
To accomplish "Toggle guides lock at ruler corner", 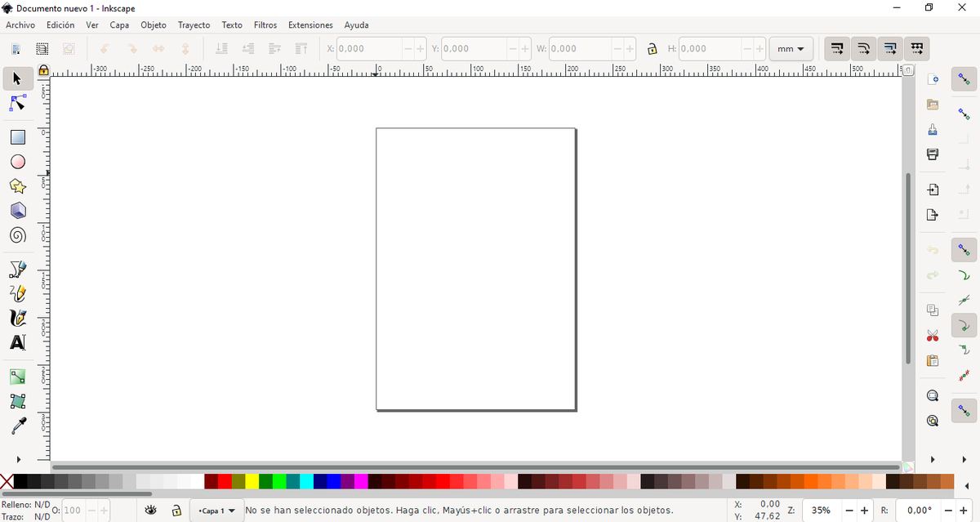I will tap(43, 71).
